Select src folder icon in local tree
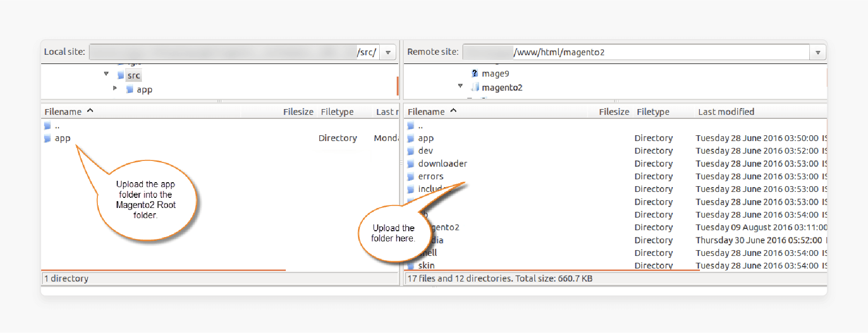The height and width of the screenshot is (333, 868). tap(121, 75)
